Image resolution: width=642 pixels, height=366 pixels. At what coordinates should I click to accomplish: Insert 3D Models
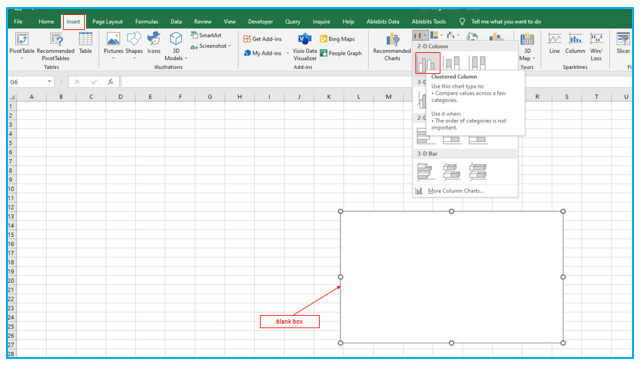[176, 46]
